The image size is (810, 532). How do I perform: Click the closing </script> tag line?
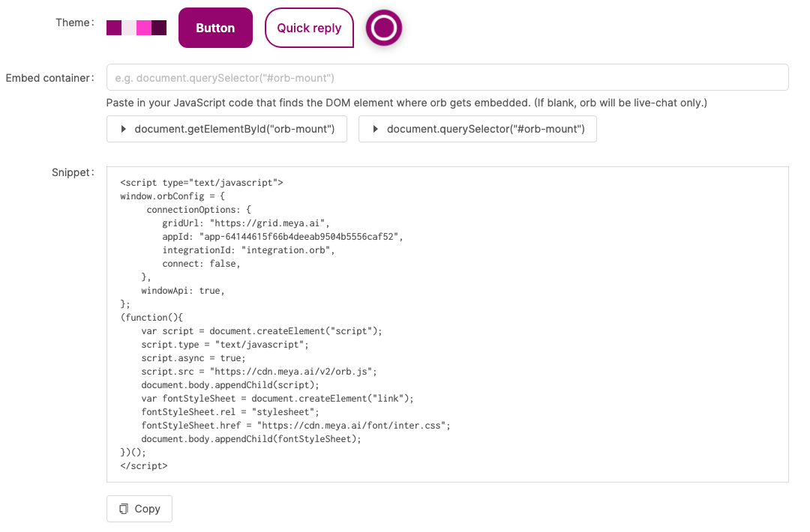[x=143, y=466]
